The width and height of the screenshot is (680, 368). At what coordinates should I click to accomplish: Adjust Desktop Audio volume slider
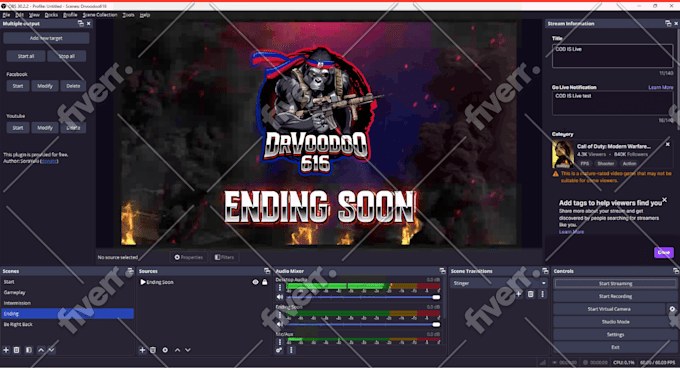(363, 297)
